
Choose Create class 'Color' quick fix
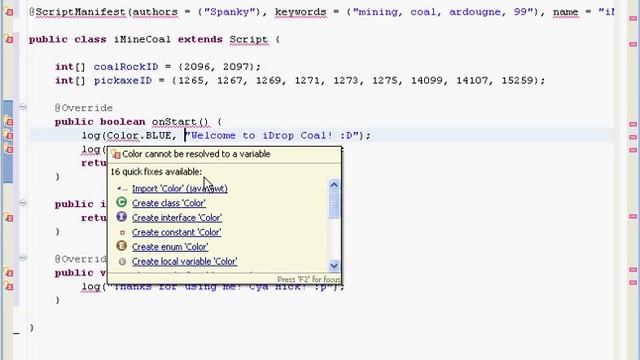[169, 203]
